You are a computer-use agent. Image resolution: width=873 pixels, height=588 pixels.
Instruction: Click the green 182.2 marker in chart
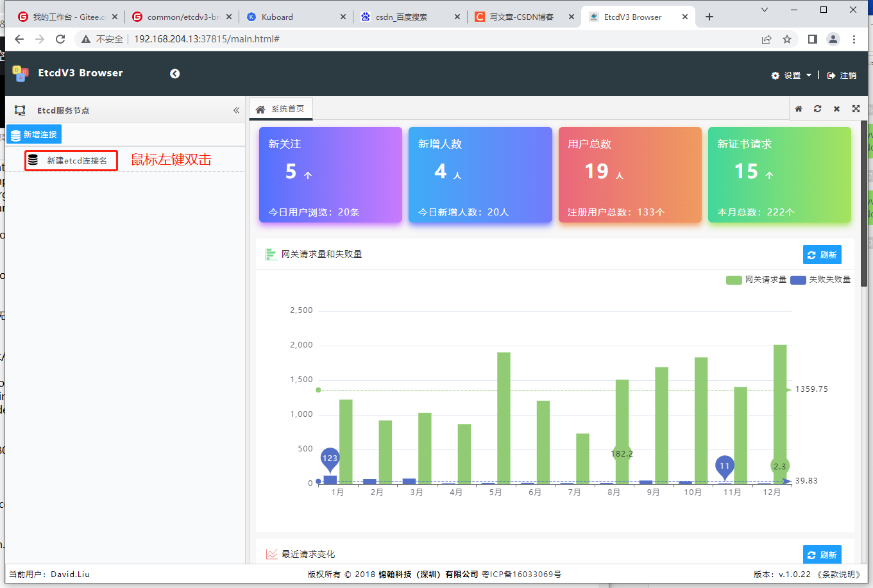(622, 454)
